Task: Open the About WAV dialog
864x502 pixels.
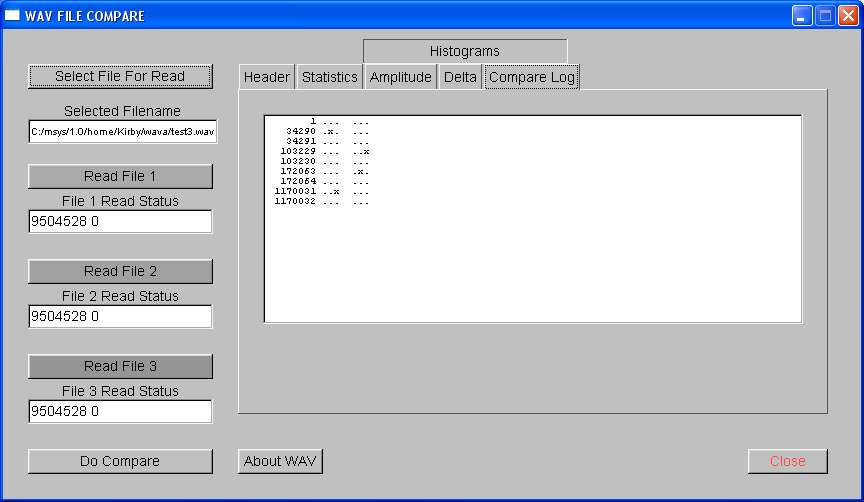Action: coord(281,461)
